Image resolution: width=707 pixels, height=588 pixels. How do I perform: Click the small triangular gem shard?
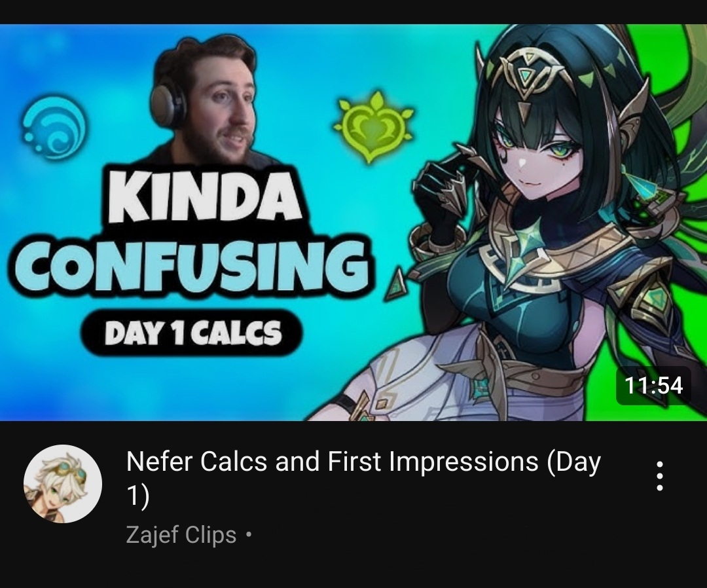coord(396,285)
